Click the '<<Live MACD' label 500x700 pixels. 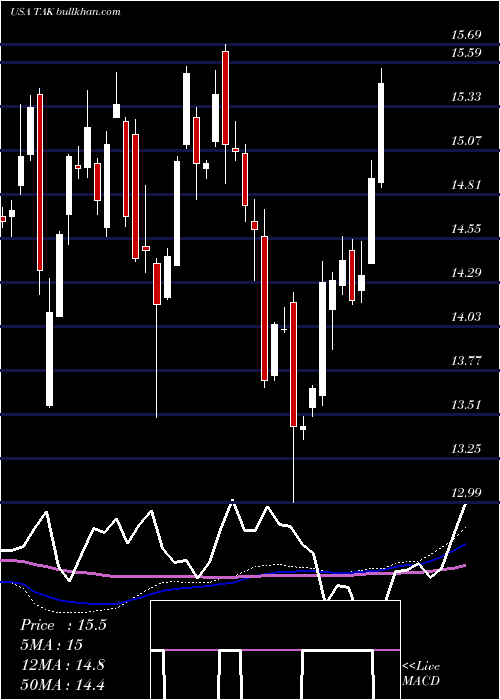click(x=421, y=674)
